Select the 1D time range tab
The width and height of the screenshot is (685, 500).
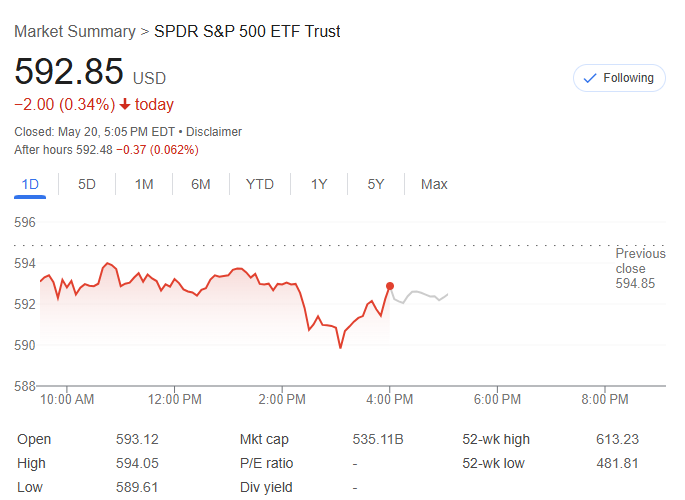point(30,184)
